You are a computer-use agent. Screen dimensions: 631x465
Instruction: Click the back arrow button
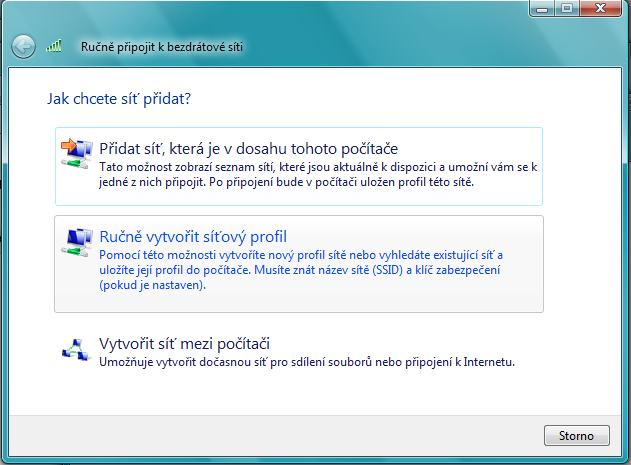point(23,46)
